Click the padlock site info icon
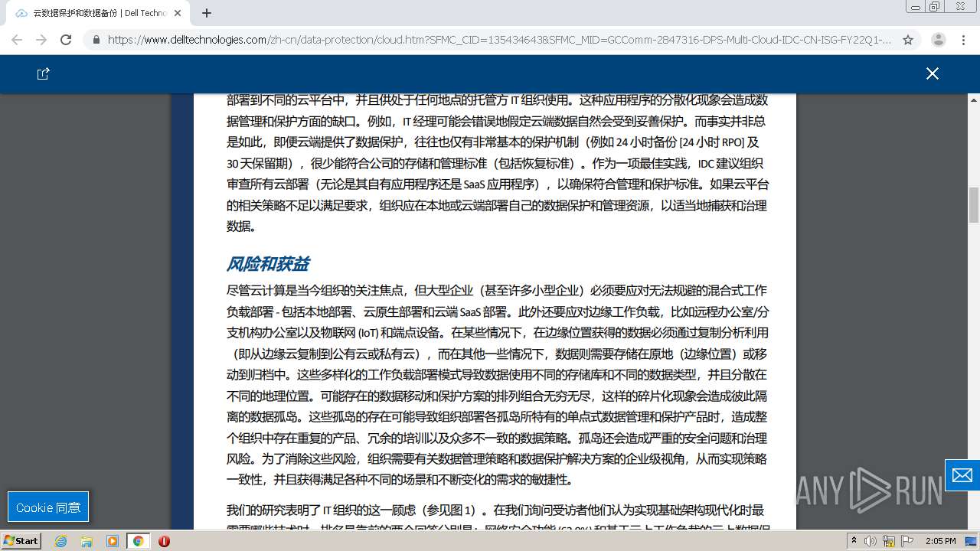 click(96, 40)
